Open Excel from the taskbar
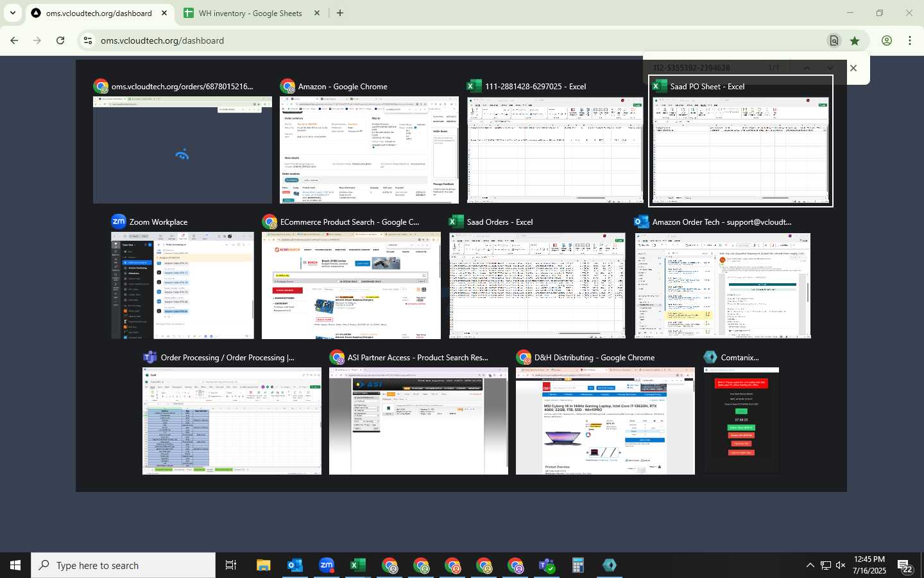The height and width of the screenshot is (578, 924). coord(358,565)
